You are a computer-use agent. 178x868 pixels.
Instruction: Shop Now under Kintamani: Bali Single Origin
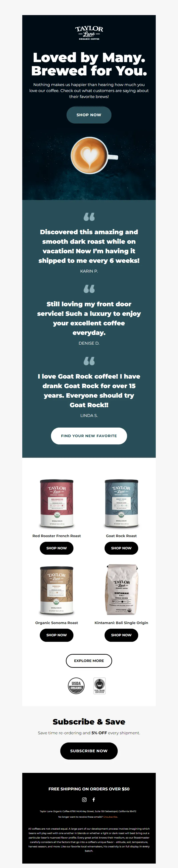pos(121,635)
